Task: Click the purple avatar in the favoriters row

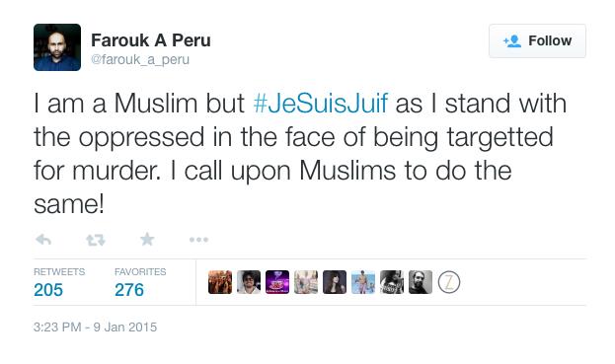Action: tap(277, 282)
